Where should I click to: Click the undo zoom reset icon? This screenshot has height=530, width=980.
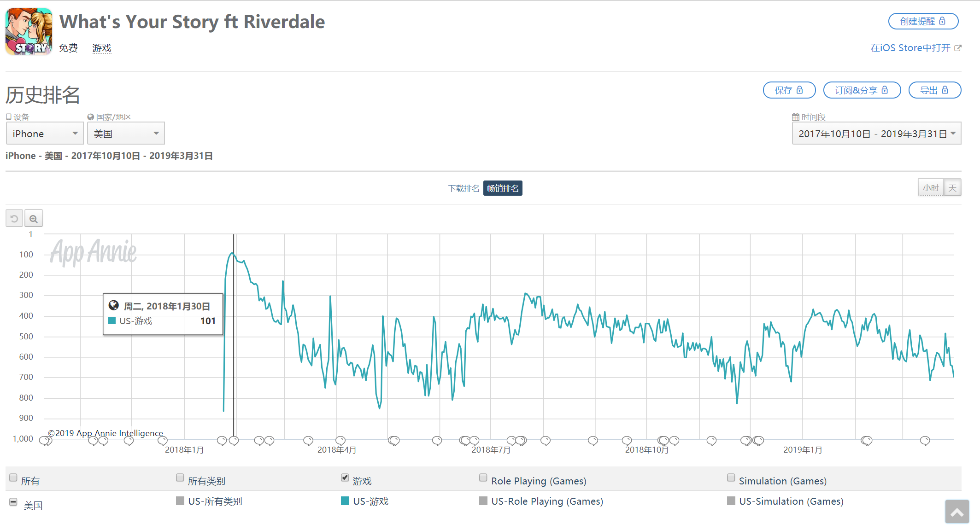[x=14, y=218]
